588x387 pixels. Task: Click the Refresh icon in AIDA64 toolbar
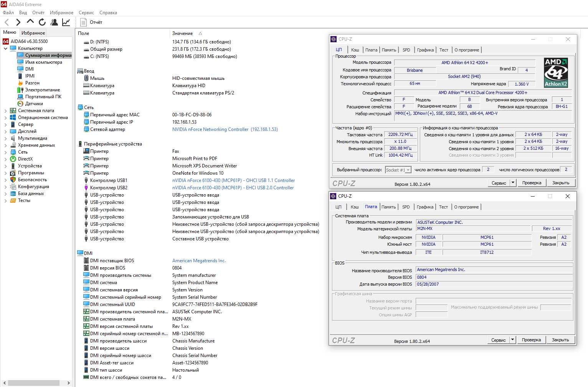[42, 22]
